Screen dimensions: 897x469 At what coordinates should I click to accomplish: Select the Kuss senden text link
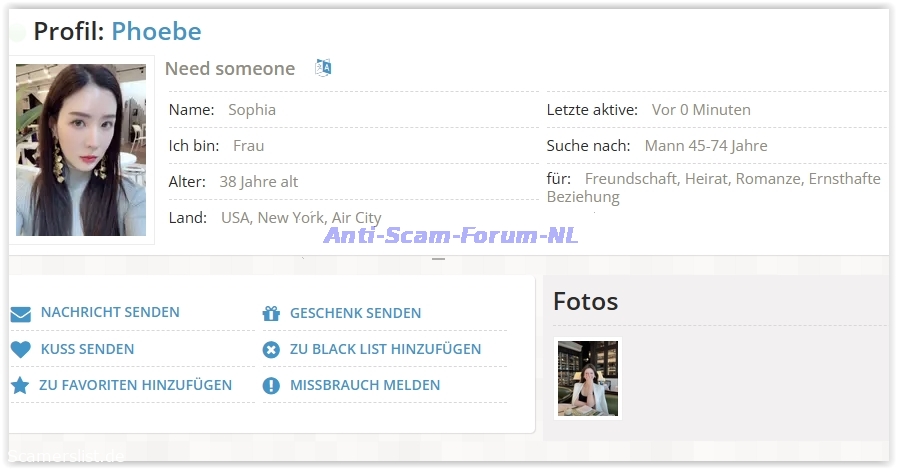click(87, 349)
